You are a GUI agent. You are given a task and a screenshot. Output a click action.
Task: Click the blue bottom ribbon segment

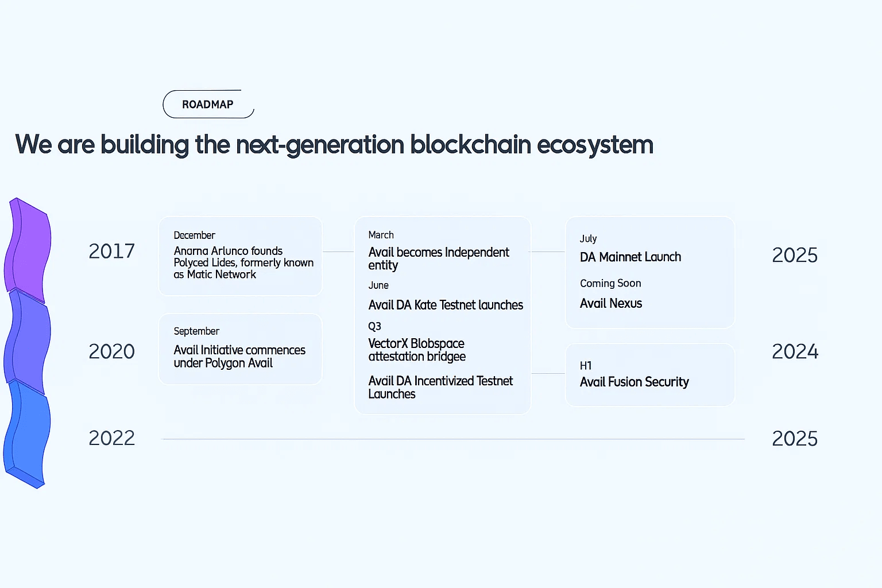point(27,434)
